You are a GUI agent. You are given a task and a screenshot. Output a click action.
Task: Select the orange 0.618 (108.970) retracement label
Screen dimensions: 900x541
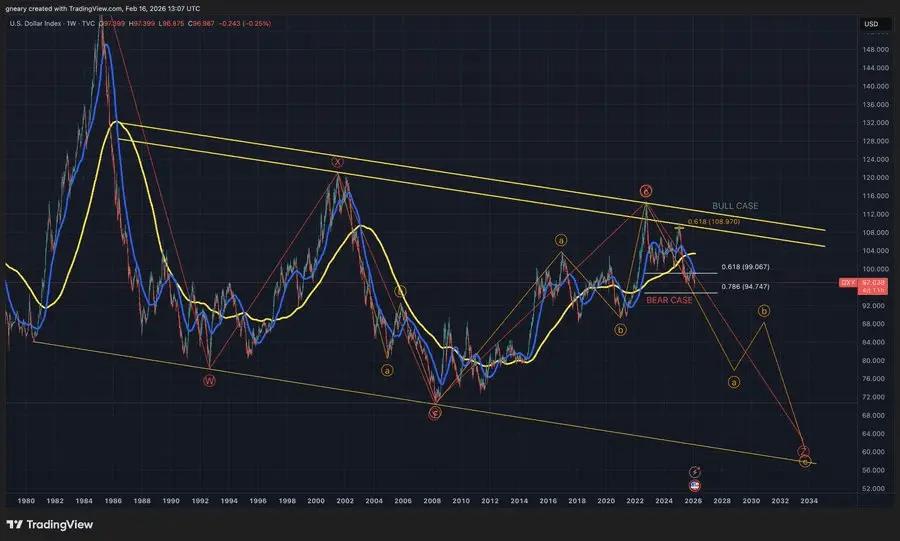(x=713, y=222)
